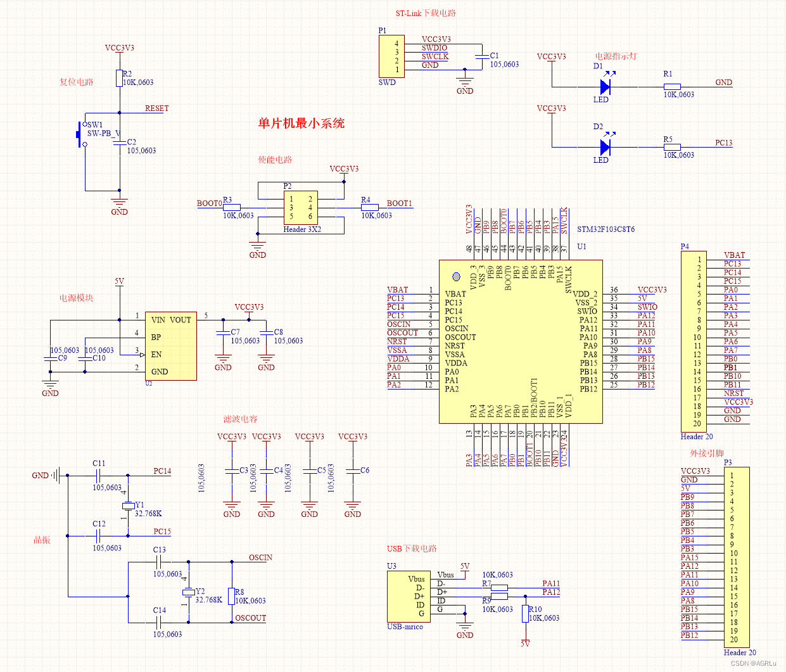The height and width of the screenshot is (672, 786).
Task: Click the SWD label under connector P1
Action: 387,82
